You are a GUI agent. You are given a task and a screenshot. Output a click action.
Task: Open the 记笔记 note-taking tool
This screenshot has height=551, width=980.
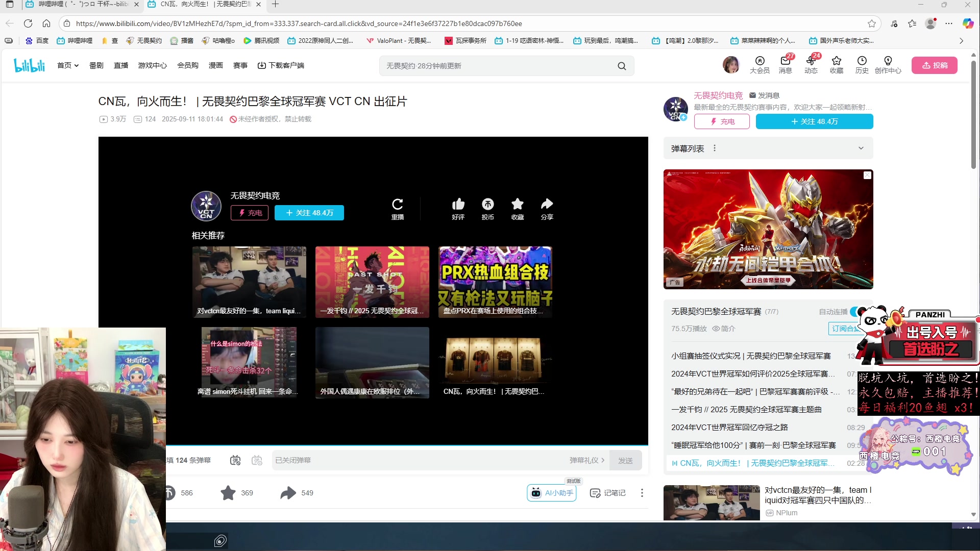(x=607, y=493)
